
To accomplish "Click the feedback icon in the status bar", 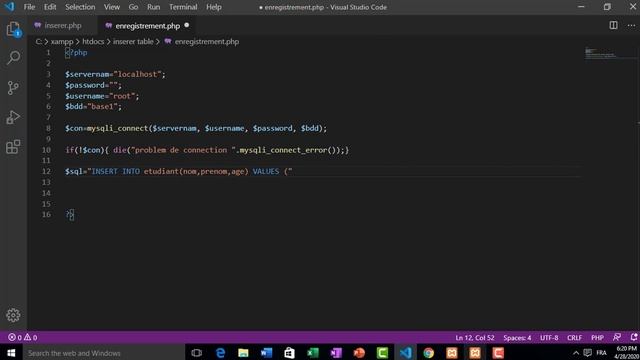I will pos(617,337).
